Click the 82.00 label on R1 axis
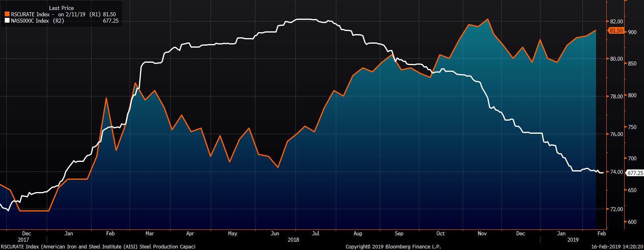Viewport: 644px width, 250px height. [x=616, y=21]
